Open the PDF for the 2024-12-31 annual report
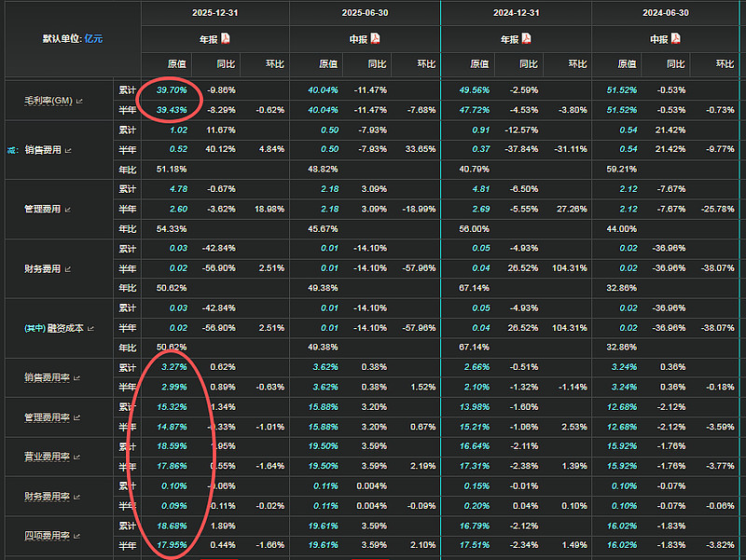 [x=525, y=38]
